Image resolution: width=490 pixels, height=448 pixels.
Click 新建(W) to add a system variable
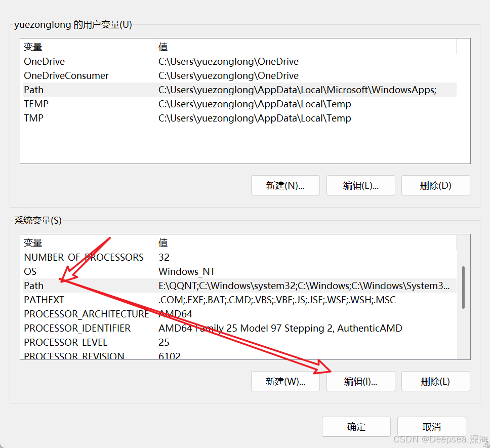[x=285, y=381]
